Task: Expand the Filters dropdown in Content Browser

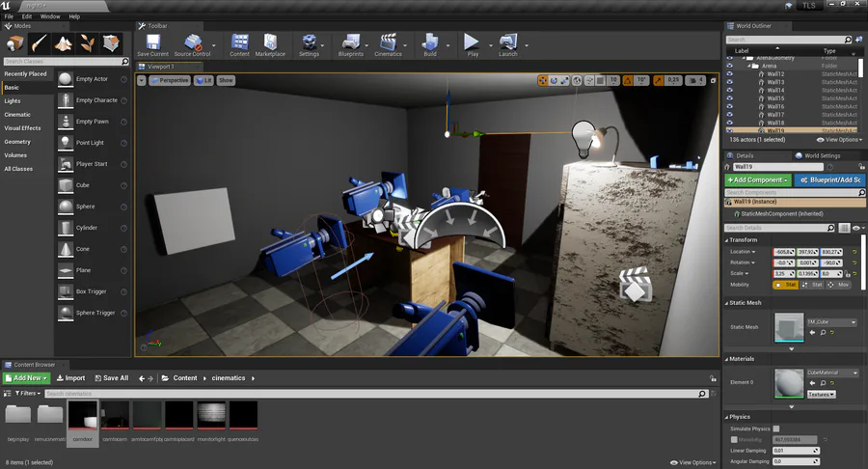Action: [28, 393]
